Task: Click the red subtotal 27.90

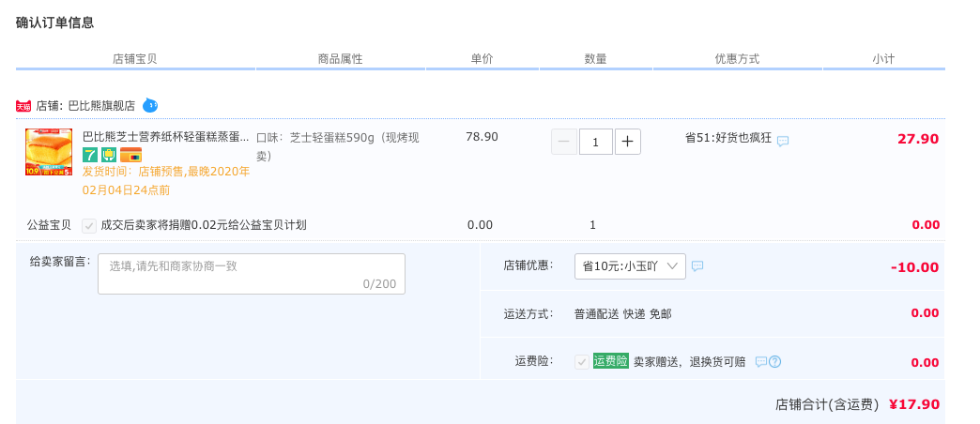Action: pyautogui.click(x=918, y=139)
